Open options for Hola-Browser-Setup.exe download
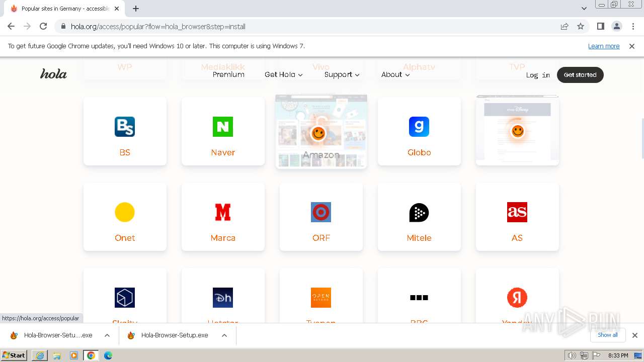Image resolution: width=644 pixels, height=362 pixels. coord(224,335)
